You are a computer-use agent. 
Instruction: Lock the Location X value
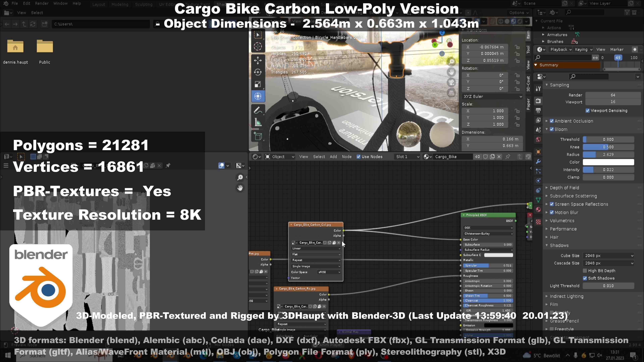tap(517, 47)
